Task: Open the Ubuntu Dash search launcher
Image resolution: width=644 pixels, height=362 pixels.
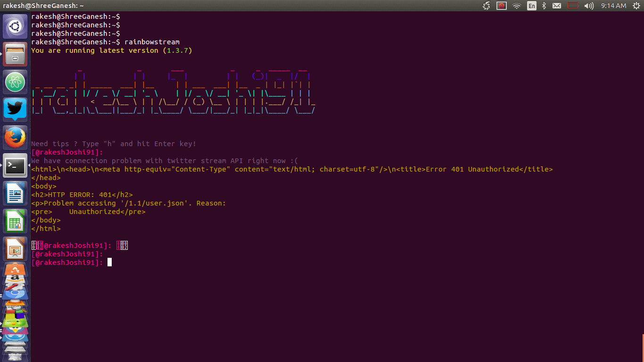Action: pyautogui.click(x=15, y=26)
